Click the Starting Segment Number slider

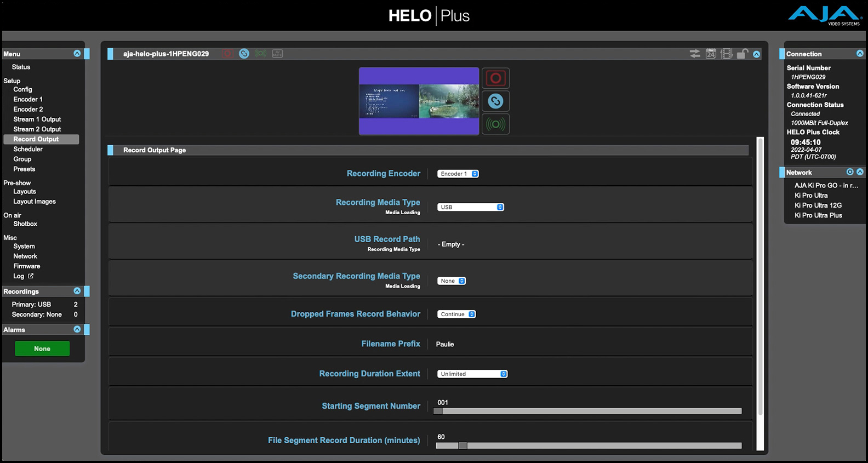tap(589, 411)
